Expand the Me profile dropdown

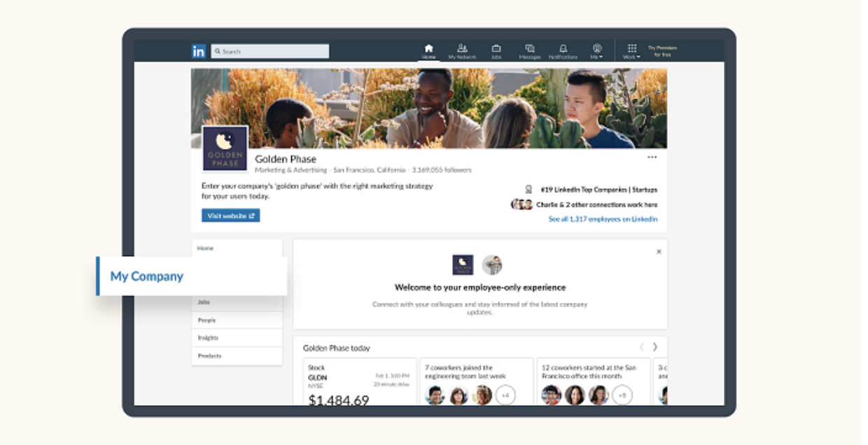coord(597,52)
